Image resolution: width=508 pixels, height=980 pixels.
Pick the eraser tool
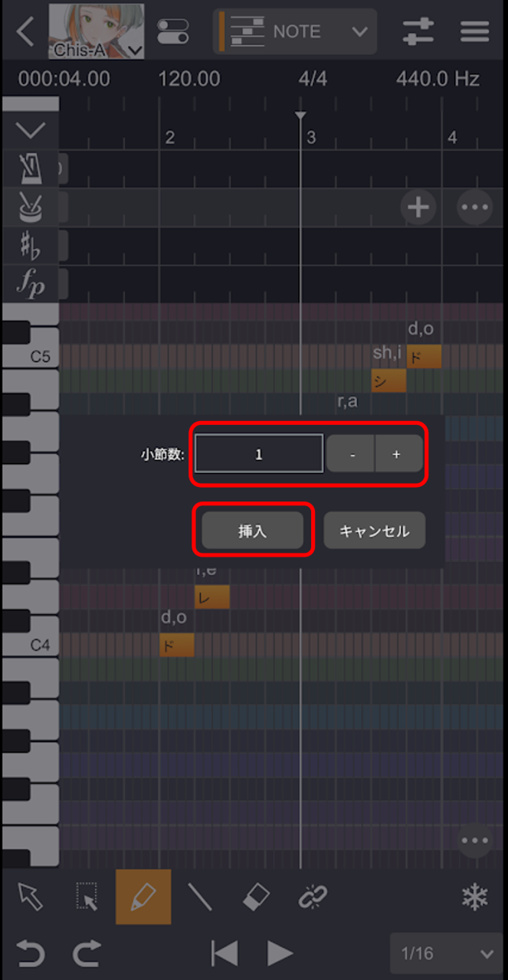[x=256, y=897]
